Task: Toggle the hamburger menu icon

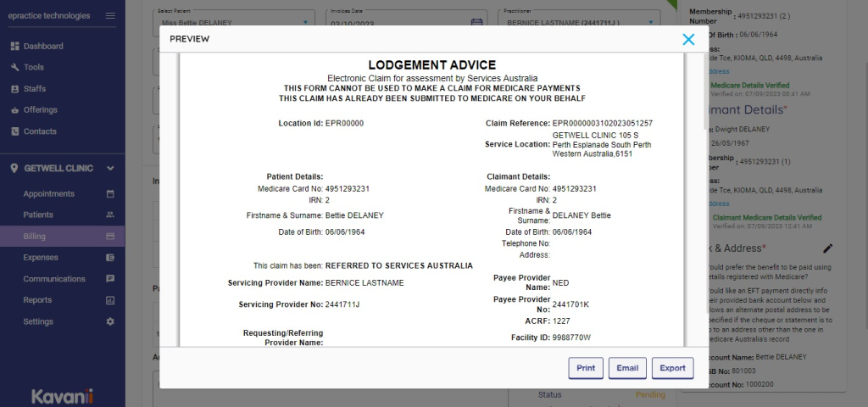Action: (x=110, y=16)
